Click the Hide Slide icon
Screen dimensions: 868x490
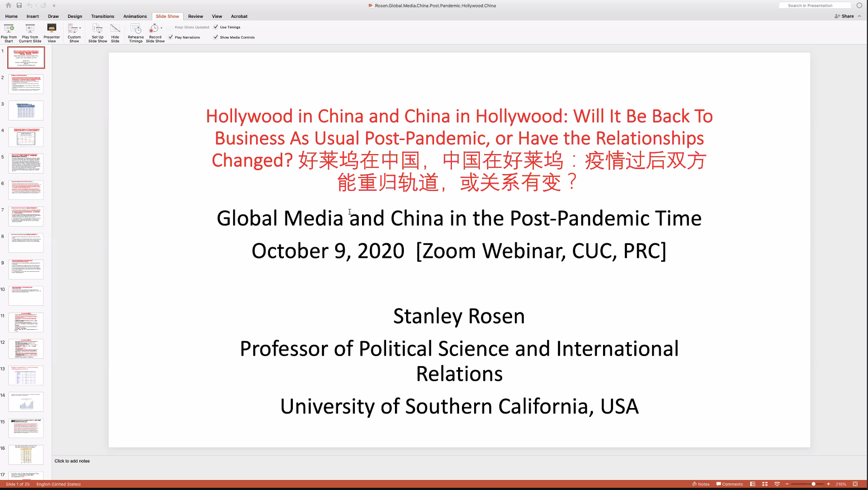click(x=115, y=28)
